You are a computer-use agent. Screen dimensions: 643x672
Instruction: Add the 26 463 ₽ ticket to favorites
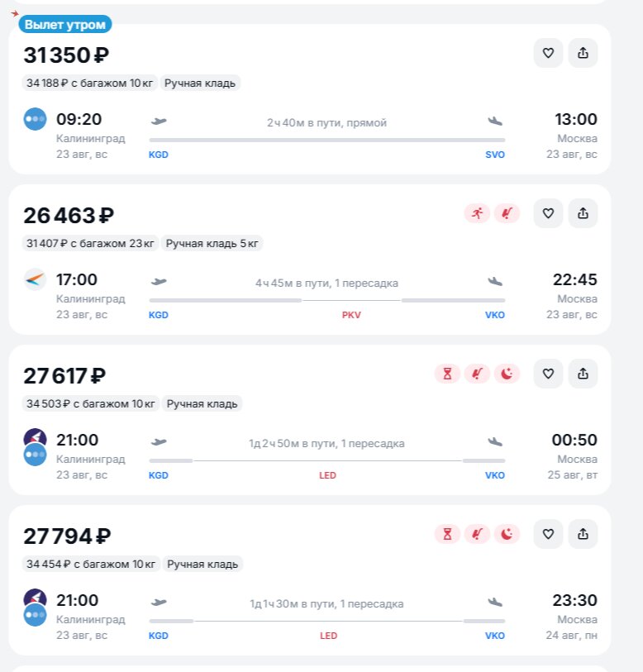(x=548, y=213)
